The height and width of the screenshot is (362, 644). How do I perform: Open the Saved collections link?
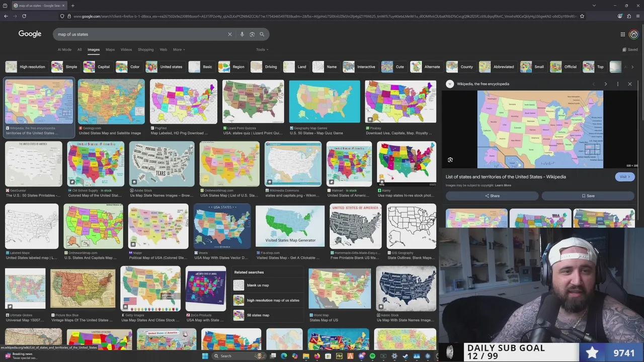coord(630,50)
